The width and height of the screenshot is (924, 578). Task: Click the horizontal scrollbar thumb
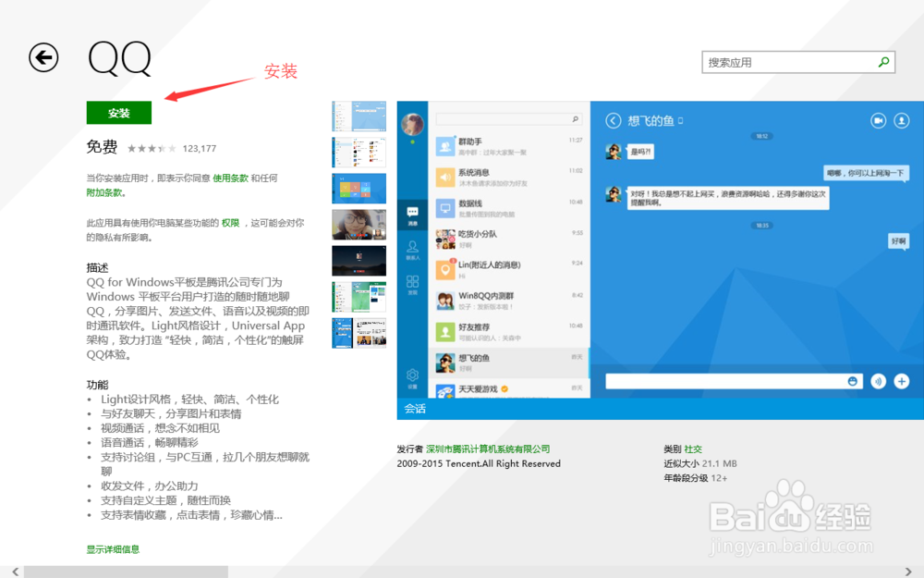tap(126, 572)
